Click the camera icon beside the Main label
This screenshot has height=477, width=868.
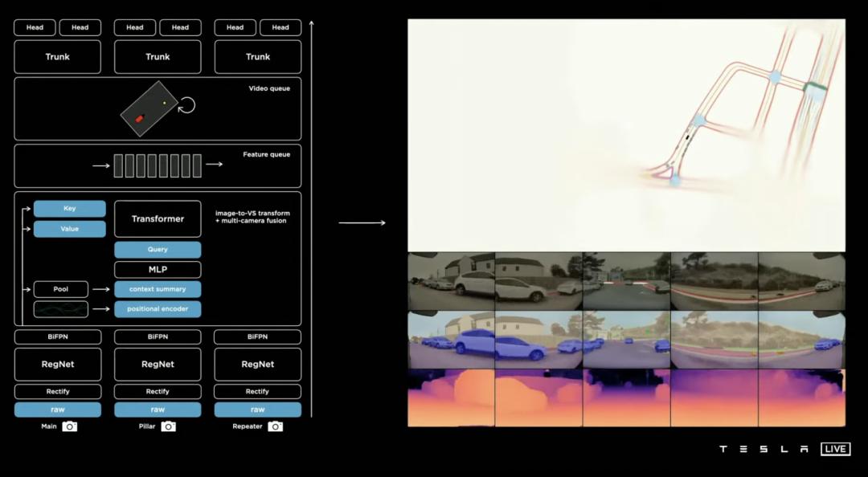[70, 426]
